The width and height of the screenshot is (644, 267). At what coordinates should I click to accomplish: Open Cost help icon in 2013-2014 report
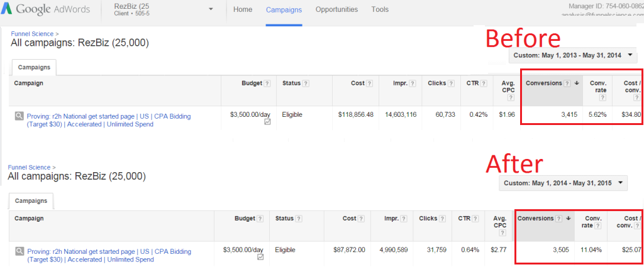click(x=370, y=84)
